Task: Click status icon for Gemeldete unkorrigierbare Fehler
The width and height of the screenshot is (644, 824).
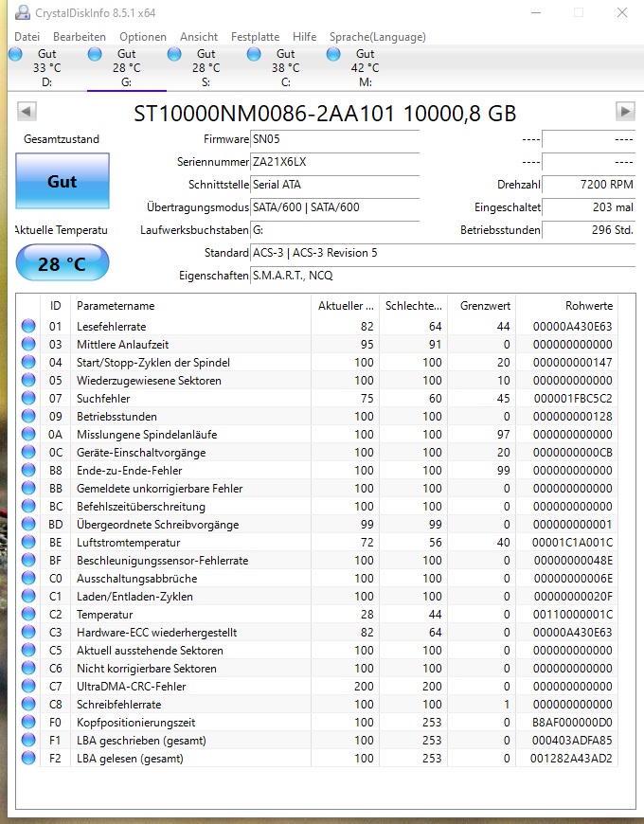Action: (28, 488)
